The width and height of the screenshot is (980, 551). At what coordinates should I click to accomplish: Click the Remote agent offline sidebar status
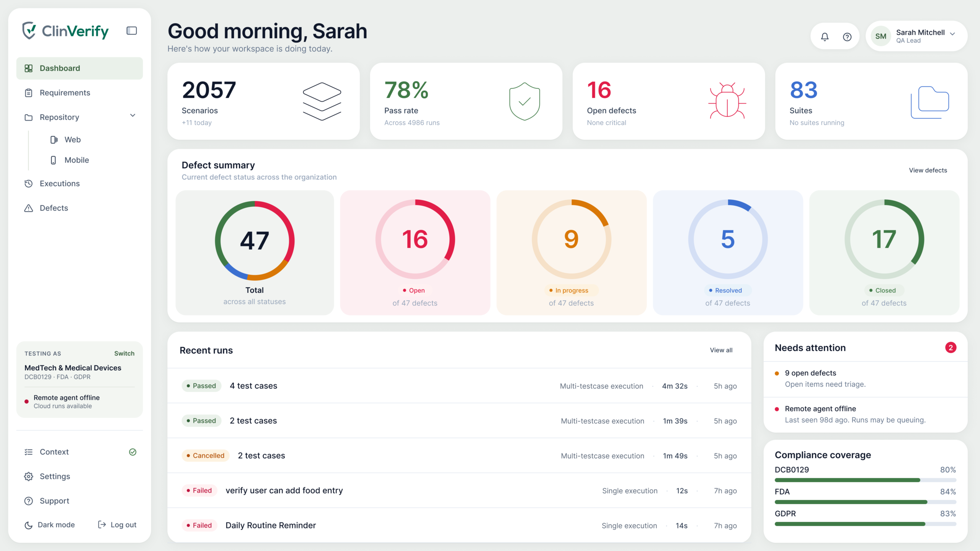80,402
